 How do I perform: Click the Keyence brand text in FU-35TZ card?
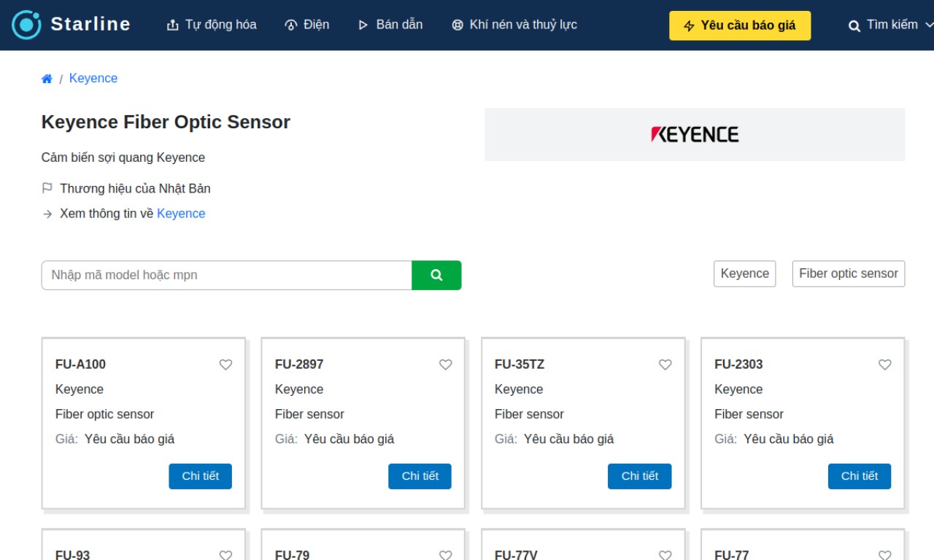519,389
